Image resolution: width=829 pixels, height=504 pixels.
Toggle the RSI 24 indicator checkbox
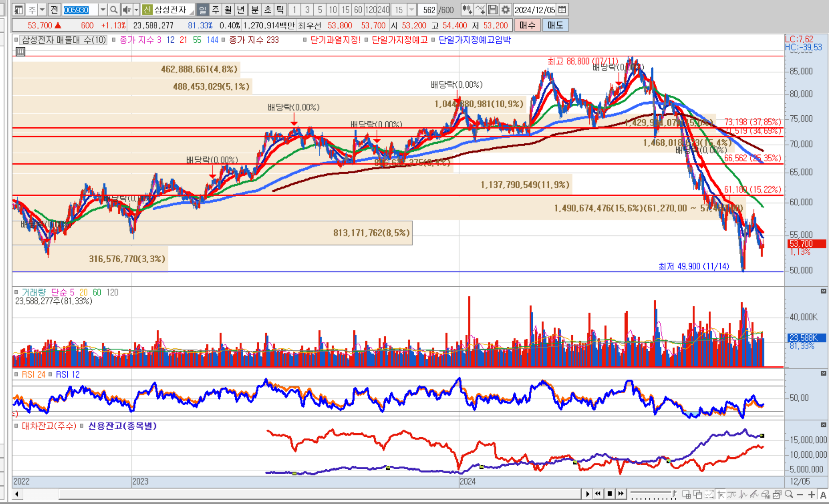(x=16, y=374)
